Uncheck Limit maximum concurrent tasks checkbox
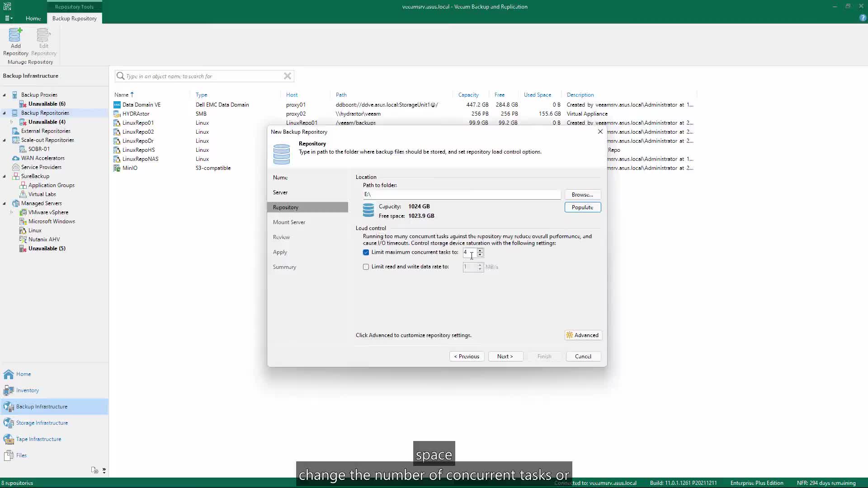868x488 pixels. coord(366,253)
